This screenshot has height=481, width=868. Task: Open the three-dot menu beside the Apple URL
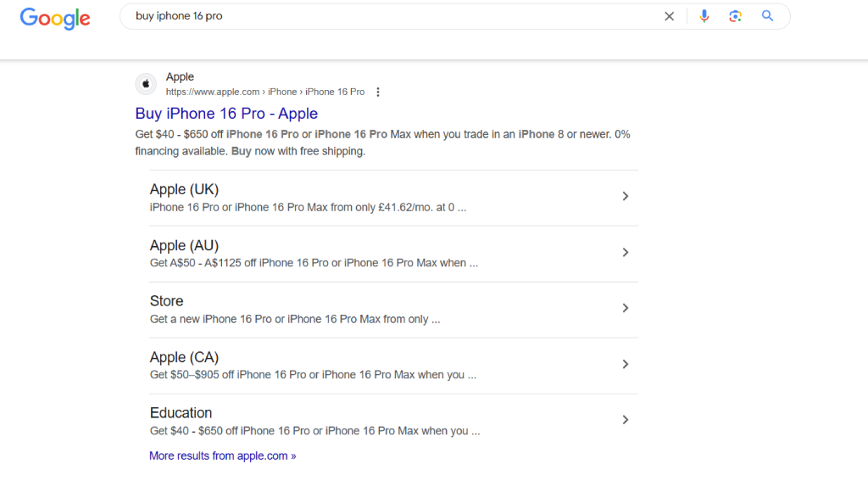(x=378, y=92)
